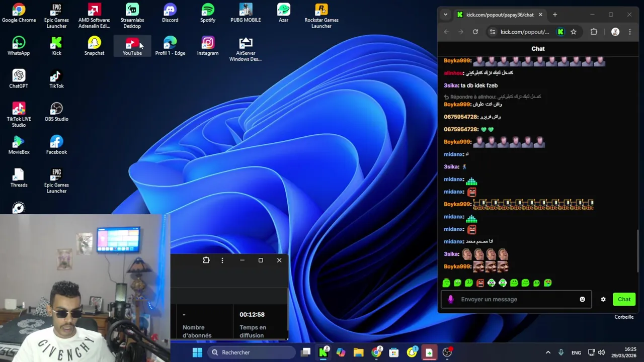Image resolution: width=644 pixels, height=362 pixels.
Task: Open the Profil 1 - Edge shortcut
Action: coord(170,46)
